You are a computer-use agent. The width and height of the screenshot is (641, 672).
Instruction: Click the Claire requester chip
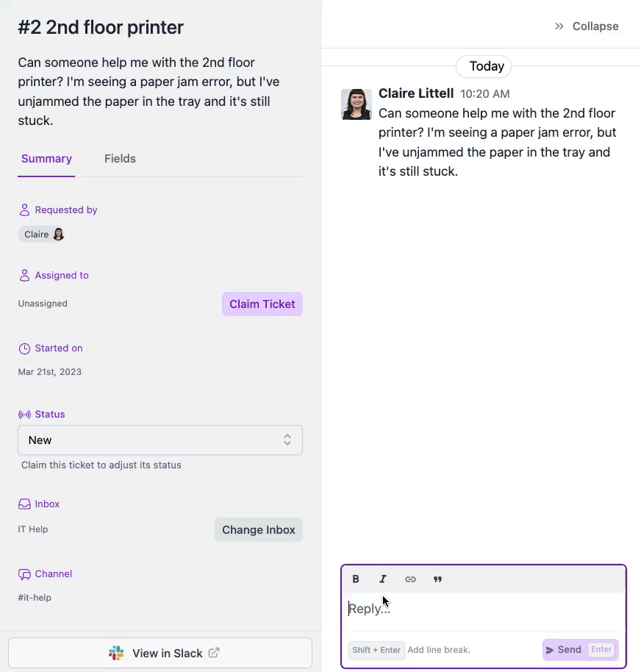click(x=42, y=235)
